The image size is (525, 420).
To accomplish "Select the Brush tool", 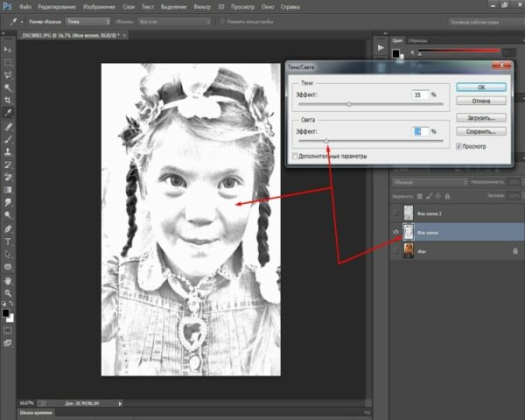I will 8,139.
